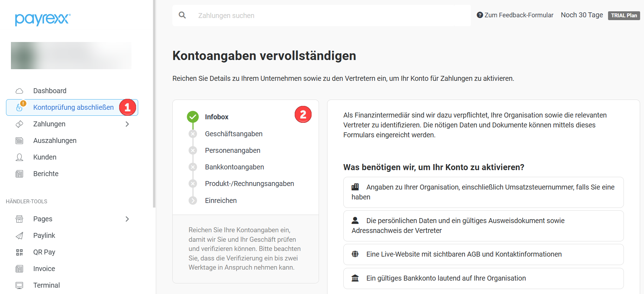Click the Terminal monitor icon
Screen dimensions: 644x294
(19, 286)
